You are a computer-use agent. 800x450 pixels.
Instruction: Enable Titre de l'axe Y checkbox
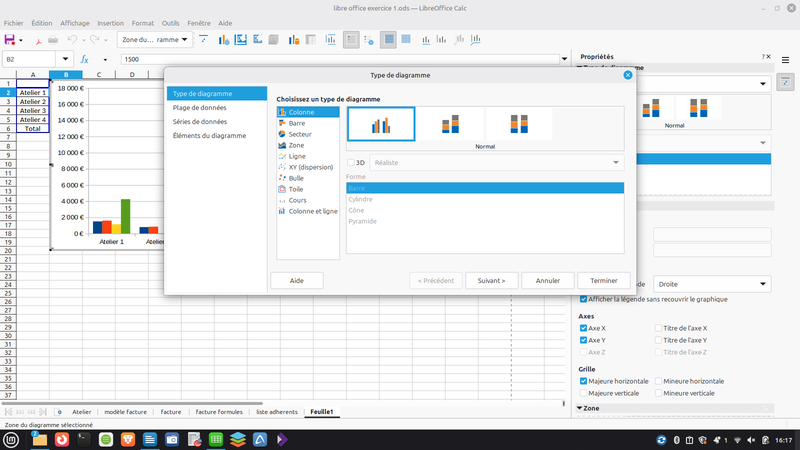(658, 340)
